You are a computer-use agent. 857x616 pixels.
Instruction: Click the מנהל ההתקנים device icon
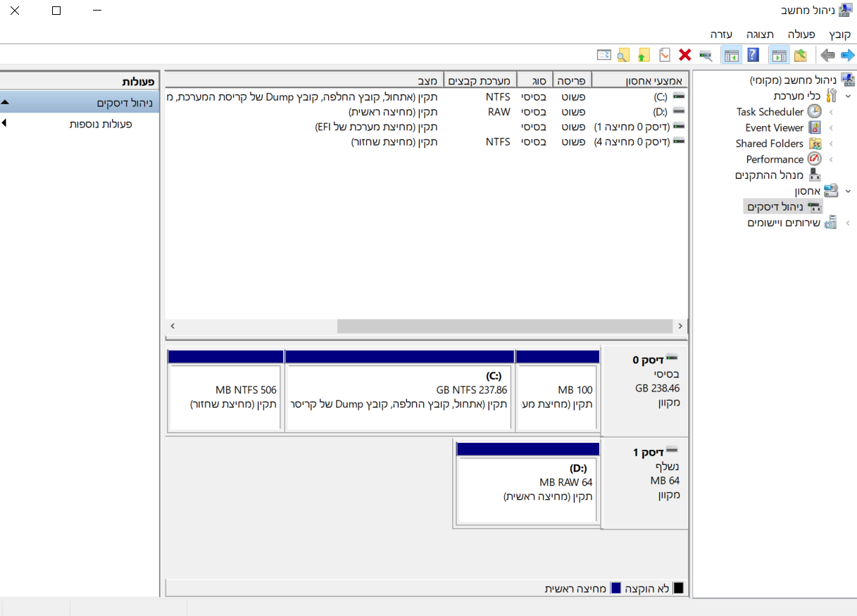(815, 175)
